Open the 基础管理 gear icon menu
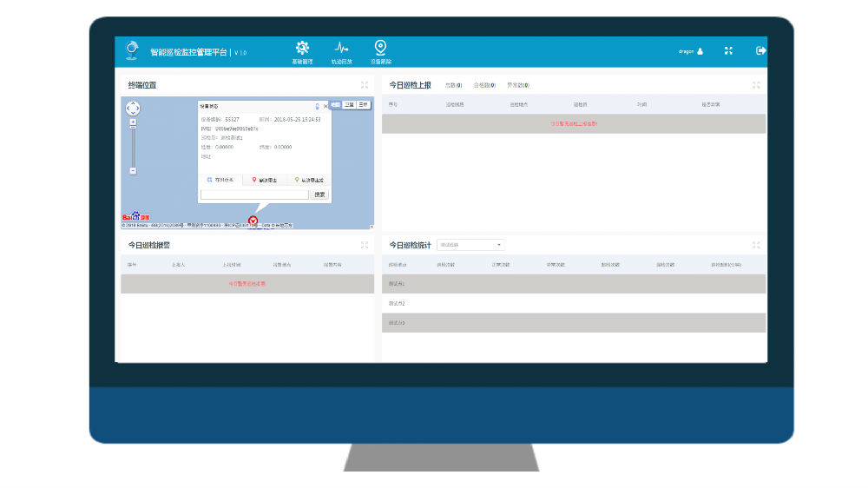The height and width of the screenshot is (488, 868). click(302, 49)
